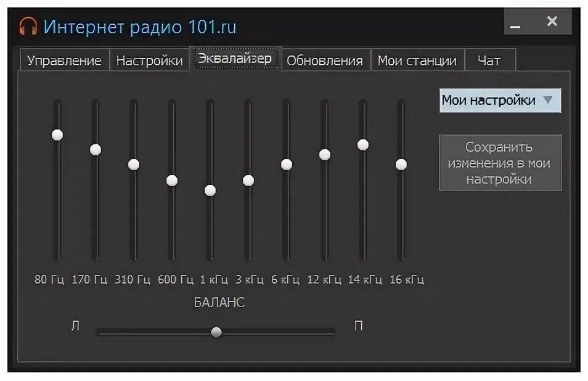Click the orange headphones app icon
Image resolution: width=588 pixels, height=381 pixels.
pos(28,27)
